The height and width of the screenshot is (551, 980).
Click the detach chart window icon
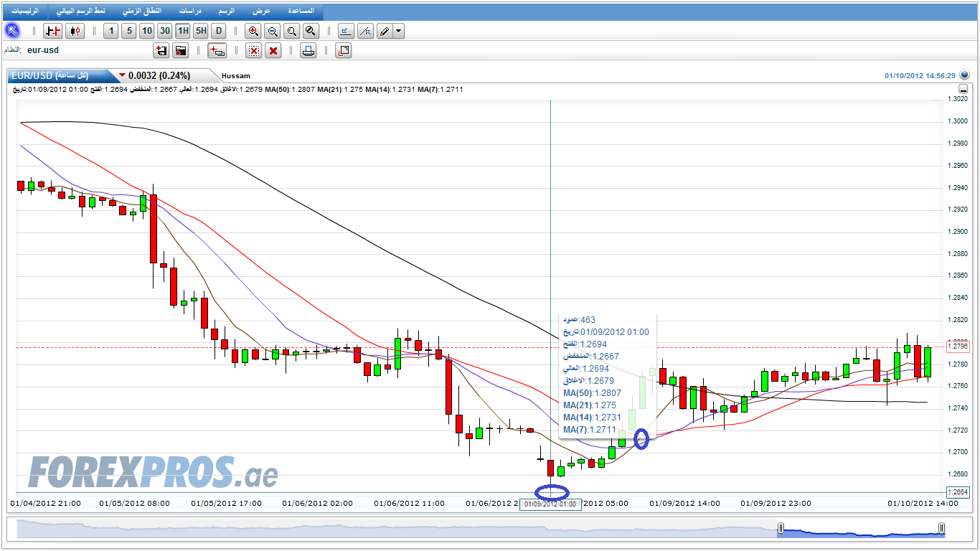(x=344, y=50)
